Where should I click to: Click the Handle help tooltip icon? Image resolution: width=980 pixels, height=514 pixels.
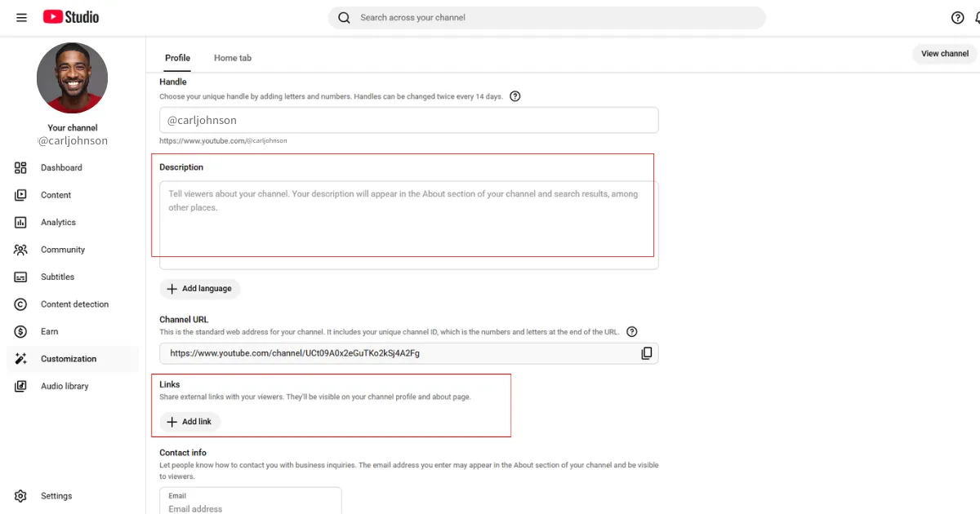coord(514,96)
